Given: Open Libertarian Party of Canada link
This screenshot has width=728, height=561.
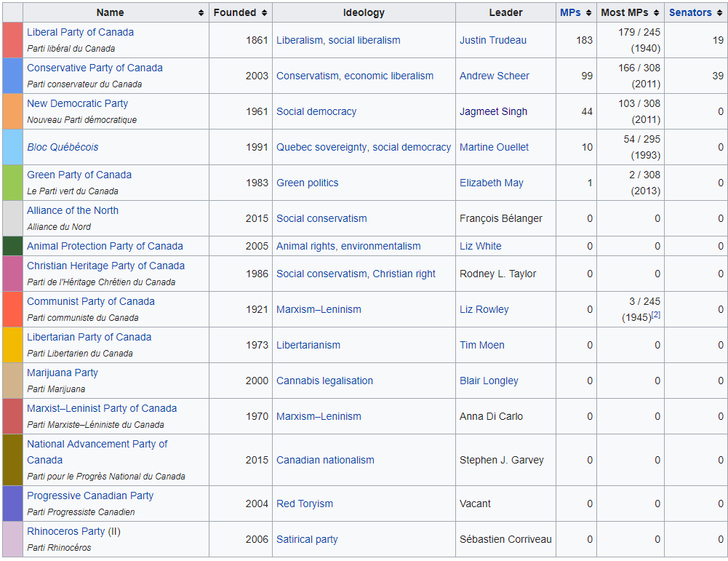Looking at the screenshot, I should coord(89,338).
